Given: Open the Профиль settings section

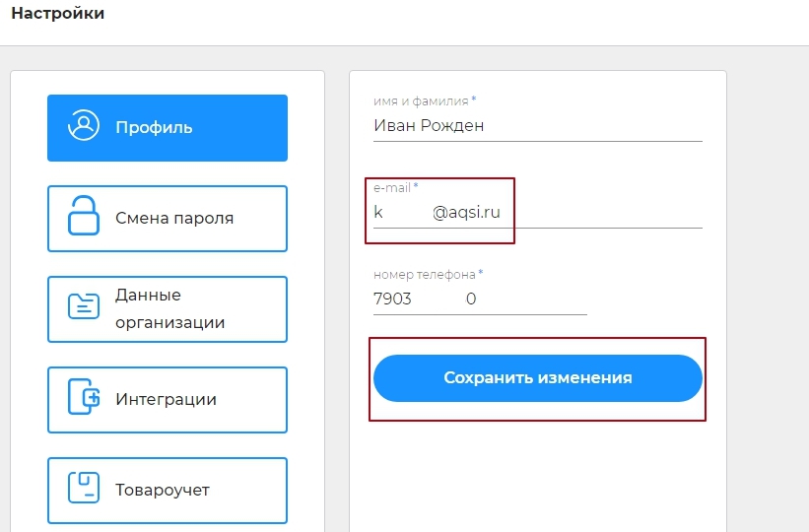Looking at the screenshot, I should 168,128.
